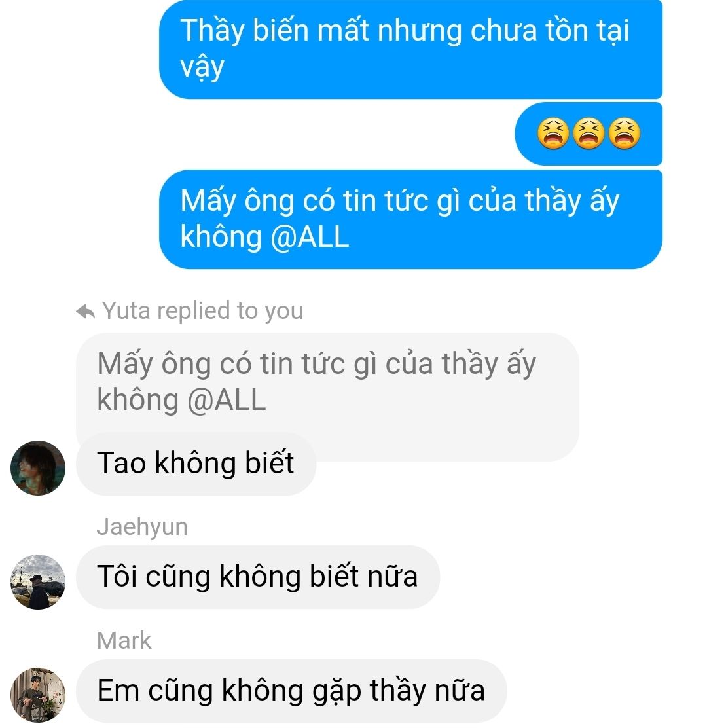Select the blue message "Mấy ông có tin tức gì"
The image size is (707, 728).
[411, 219]
